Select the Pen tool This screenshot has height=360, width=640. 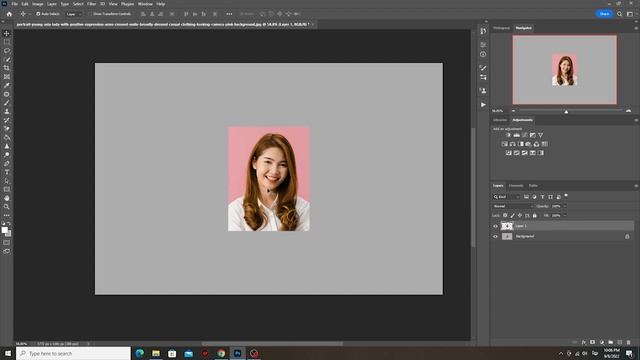click(x=7, y=163)
